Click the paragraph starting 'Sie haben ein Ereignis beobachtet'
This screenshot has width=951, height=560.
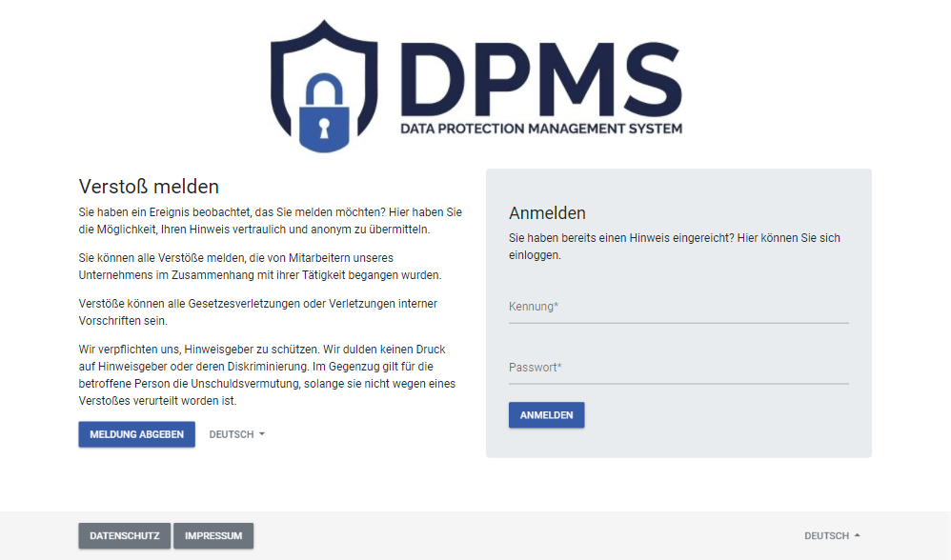(271, 221)
